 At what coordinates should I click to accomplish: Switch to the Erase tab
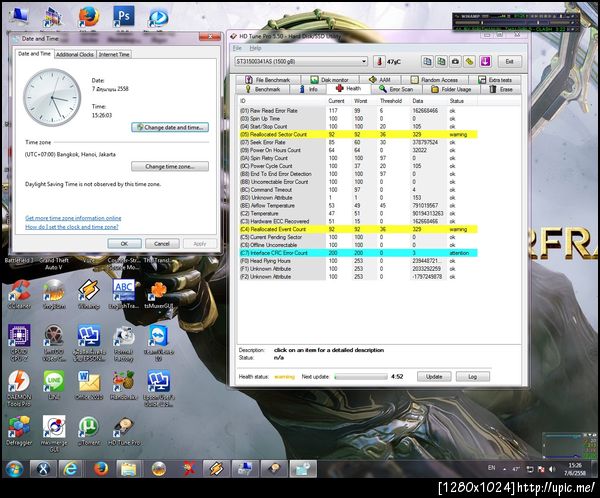pos(501,89)
